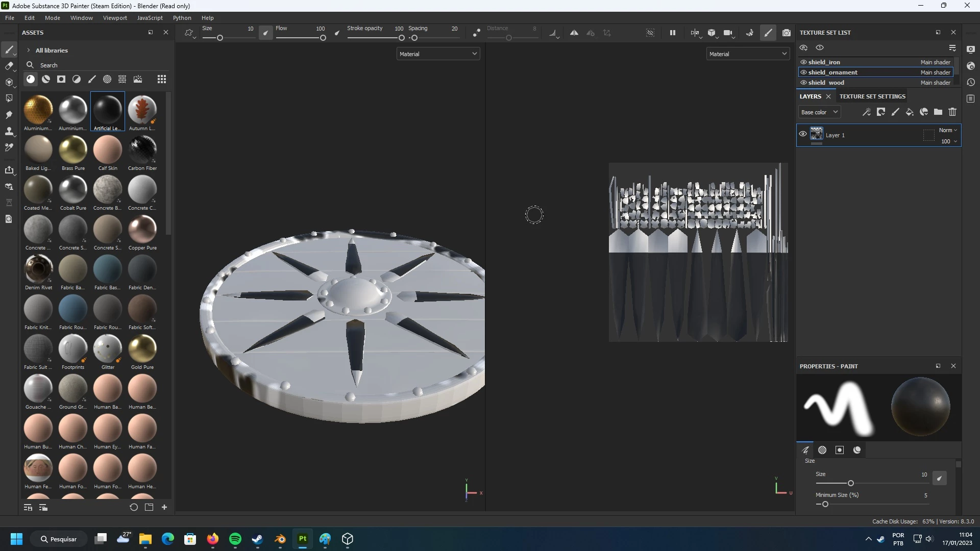Toggle visibility of shield_wood texture set
Image resolution: width=980 pixels, height=551 pixels.
click(x=803, y=83)
